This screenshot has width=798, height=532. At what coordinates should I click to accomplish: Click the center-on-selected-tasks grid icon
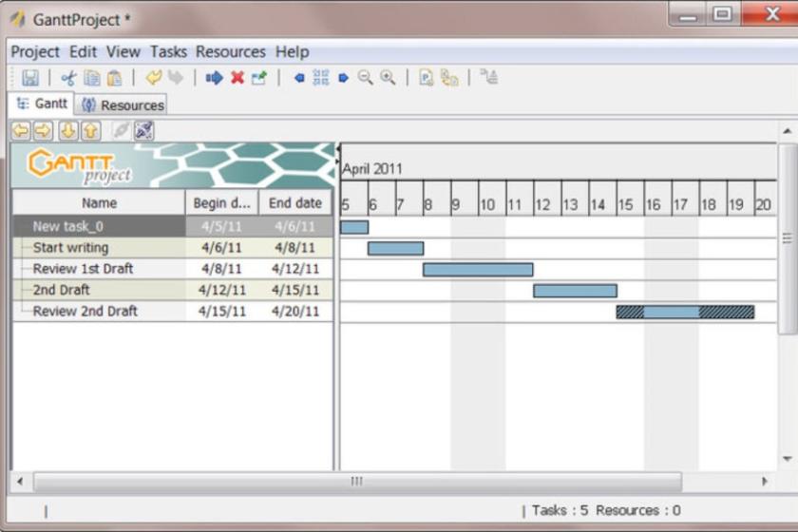pos(321,77)
